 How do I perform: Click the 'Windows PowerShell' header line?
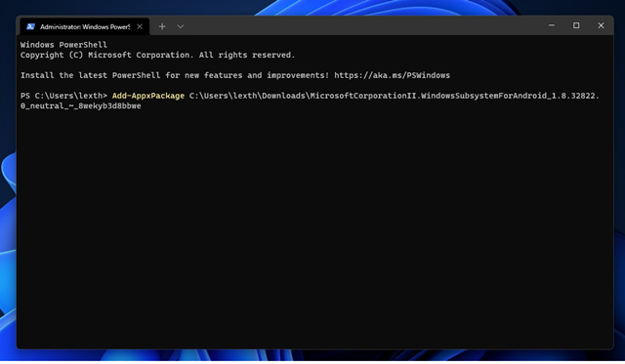pos(63,45)
